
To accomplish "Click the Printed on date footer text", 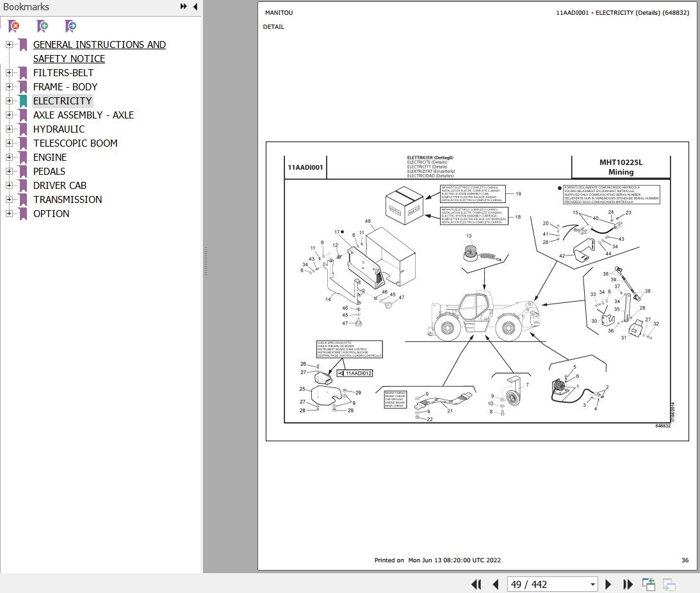I will coord(437,560).
